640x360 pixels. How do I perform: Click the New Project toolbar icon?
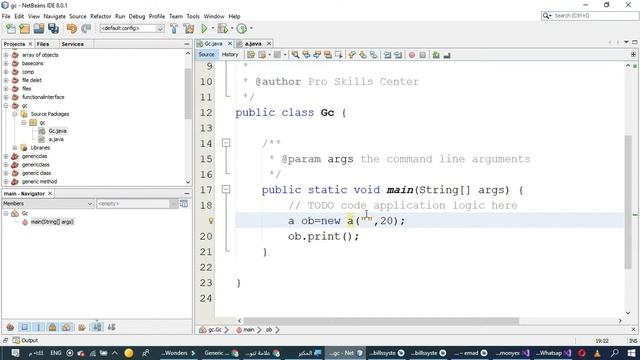(x=24, y=29)
